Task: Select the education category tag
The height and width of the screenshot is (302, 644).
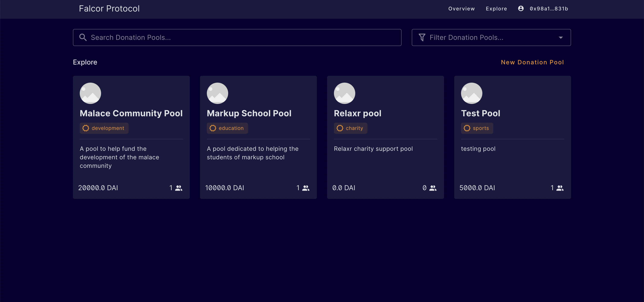Action: point(227,128)
